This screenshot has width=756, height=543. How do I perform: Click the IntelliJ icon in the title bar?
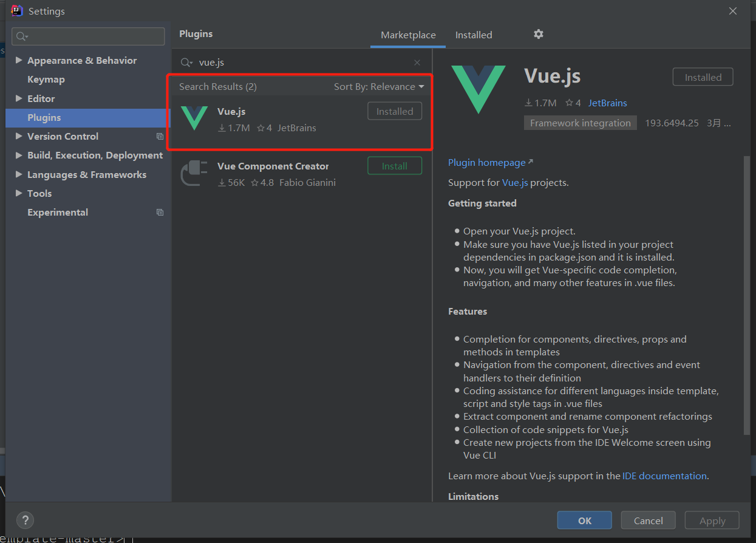coord(17,11)
